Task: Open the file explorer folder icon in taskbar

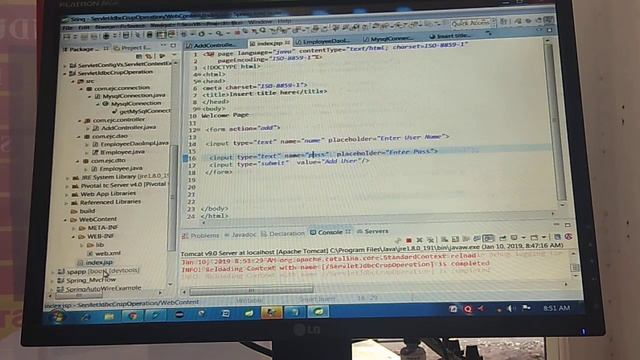Action: click(109, 316)
